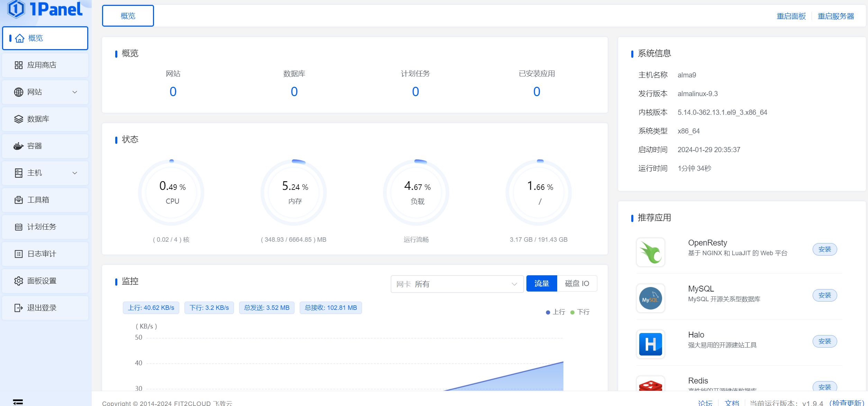Click the 上行: 40.62 KB/s tag

pos(151,308)
